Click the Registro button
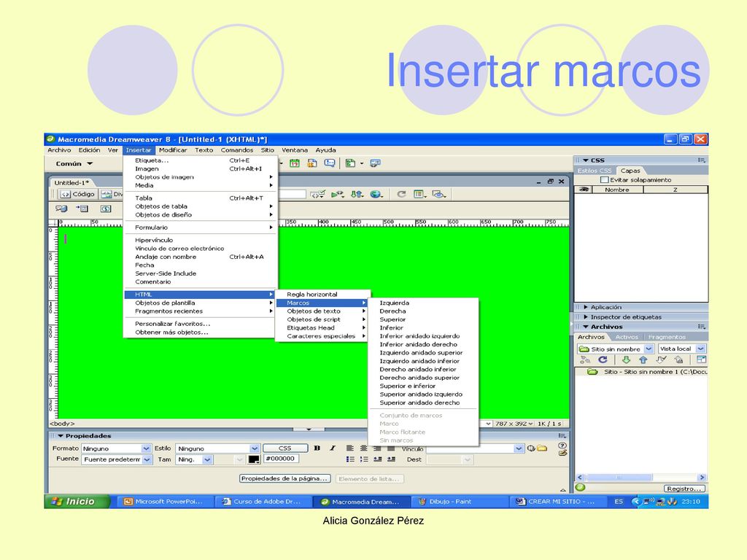Screen dimensions: 747x560 (684, 489)
